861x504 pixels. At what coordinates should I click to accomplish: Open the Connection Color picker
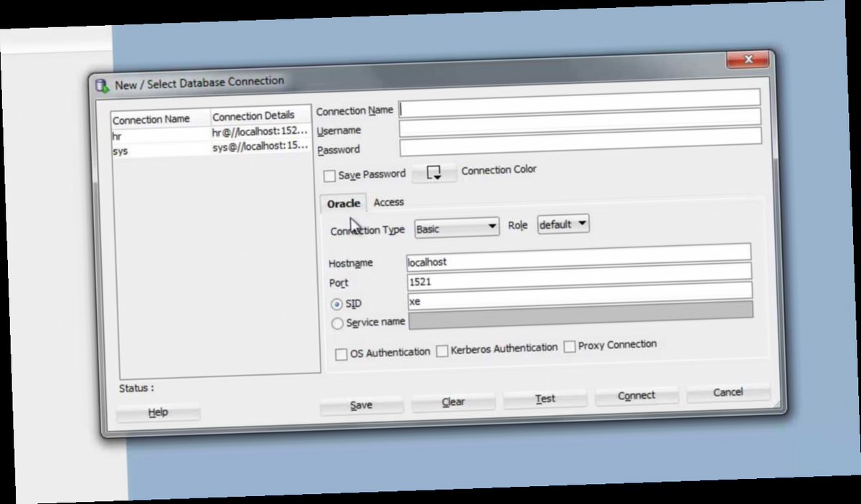point(433,173)
